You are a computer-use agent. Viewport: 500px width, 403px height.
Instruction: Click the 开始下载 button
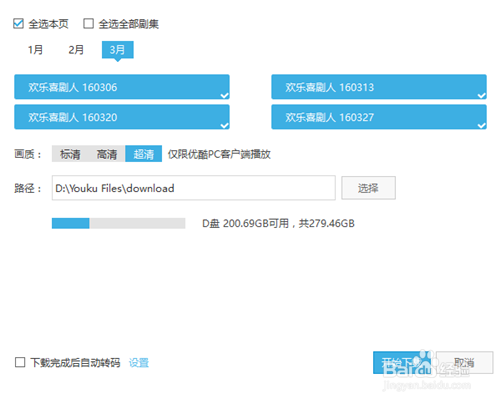click(x=402, y=362)
